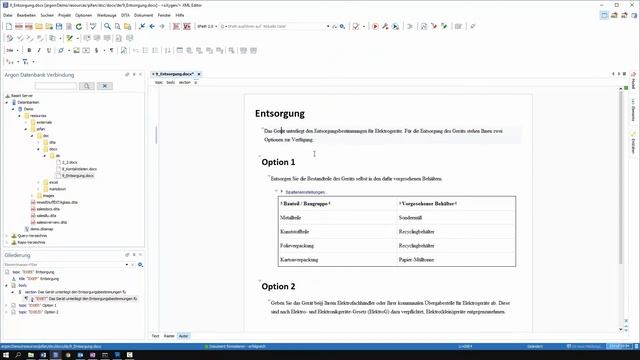
Task: Open the Optionen menu
Action: (x=83, y=15)
